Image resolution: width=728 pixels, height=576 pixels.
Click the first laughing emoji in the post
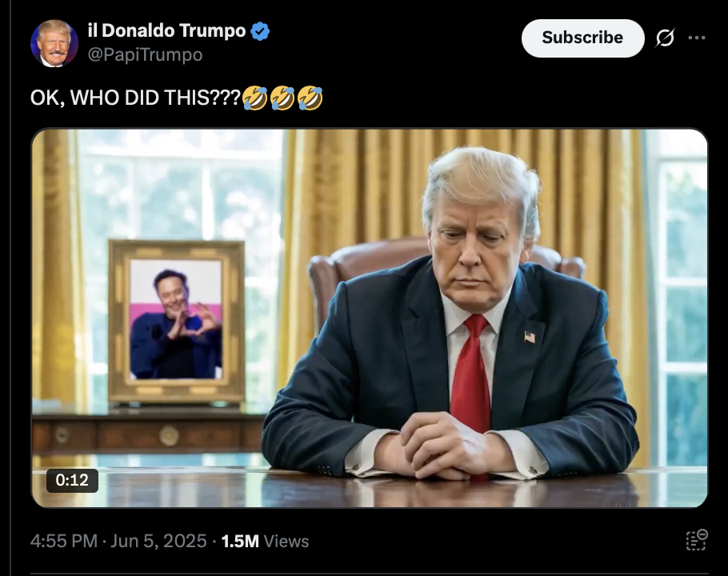point(254,98)
